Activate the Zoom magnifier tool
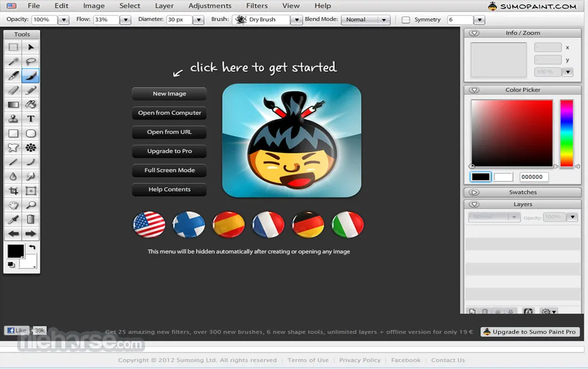The width and height of the screenshot is (588, 369). click(31, 205)
